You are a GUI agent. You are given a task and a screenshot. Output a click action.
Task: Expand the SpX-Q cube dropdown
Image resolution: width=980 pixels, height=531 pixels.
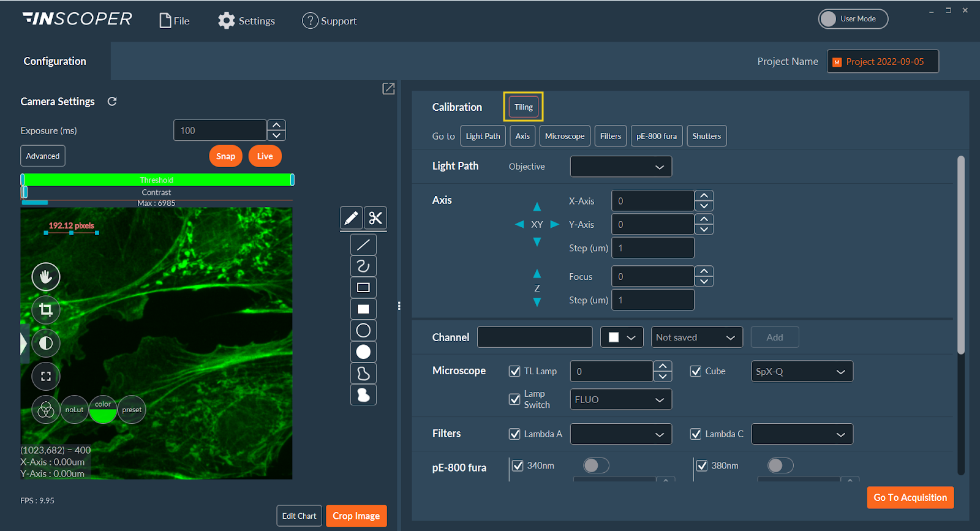click(x=801, y=372)
